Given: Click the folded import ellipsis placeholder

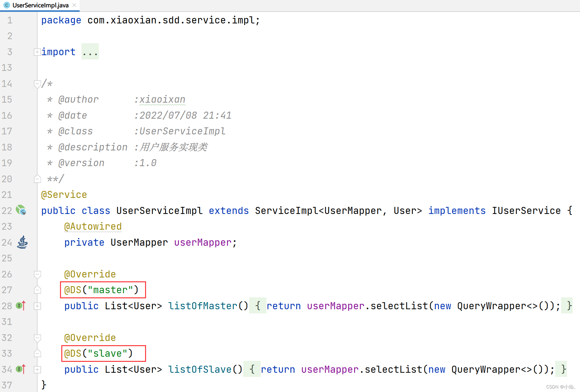Looking at the screenshot, I should coord(90,52).
